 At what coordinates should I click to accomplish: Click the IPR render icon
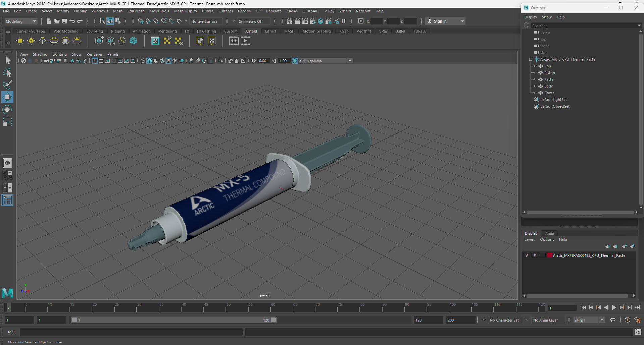pyautogui.click(x=305, y=21)
